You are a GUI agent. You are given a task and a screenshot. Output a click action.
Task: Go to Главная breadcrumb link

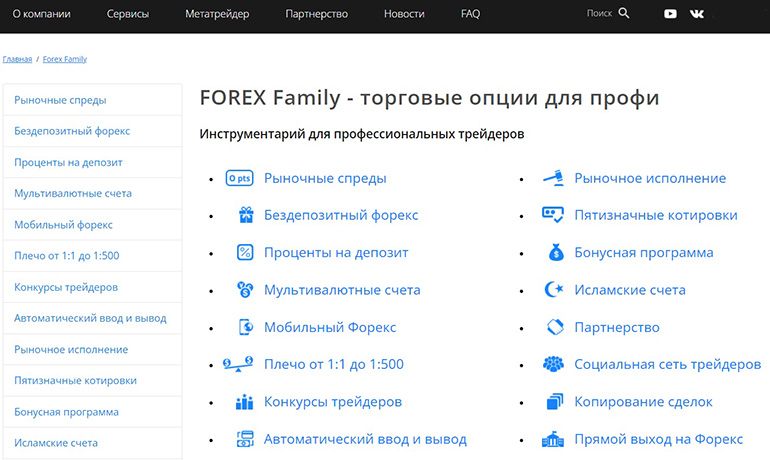click(x=17, y=59)
